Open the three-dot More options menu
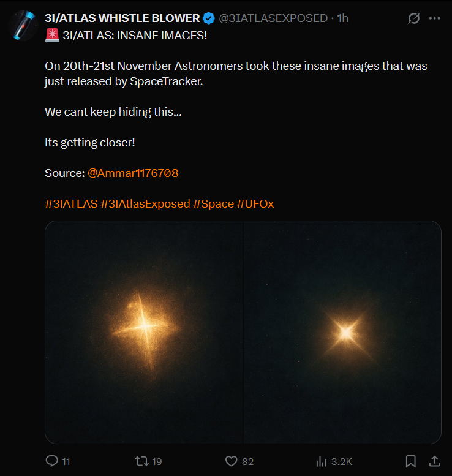This screenshot has height=476, width=452. [x=435, y=18]
